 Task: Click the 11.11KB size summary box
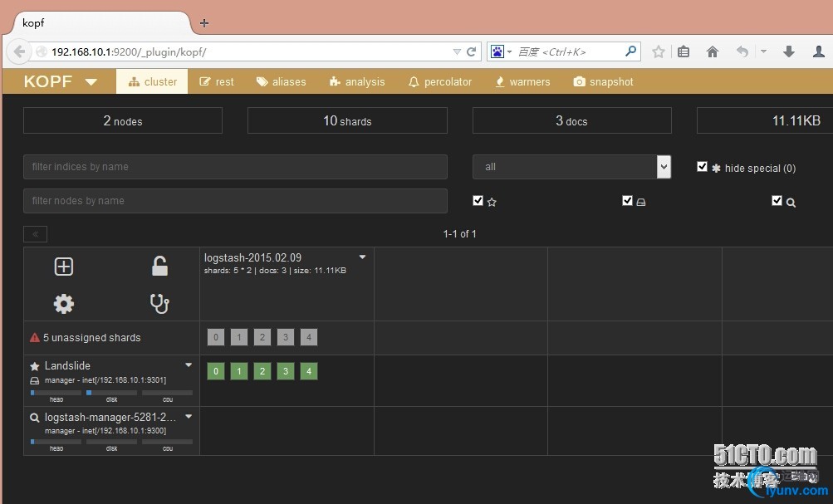click(x=765, y=120)
